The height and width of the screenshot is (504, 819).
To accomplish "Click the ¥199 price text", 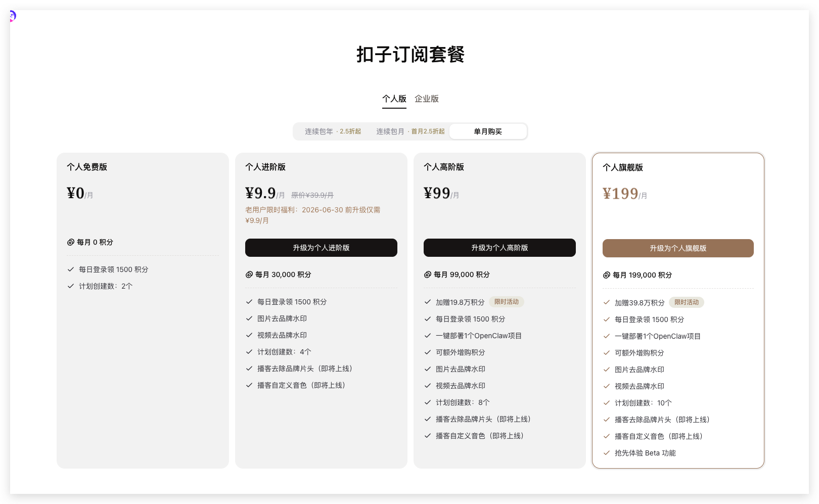I will 620,194.
